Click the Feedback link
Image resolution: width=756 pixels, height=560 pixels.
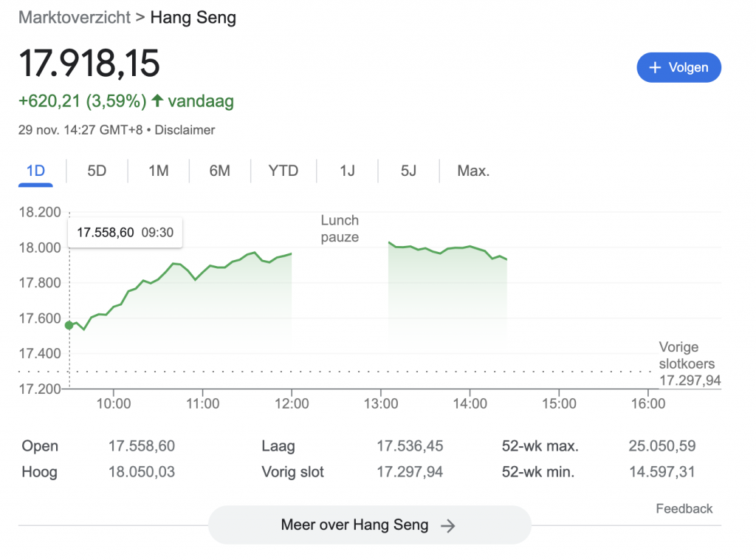pos(684,508)
